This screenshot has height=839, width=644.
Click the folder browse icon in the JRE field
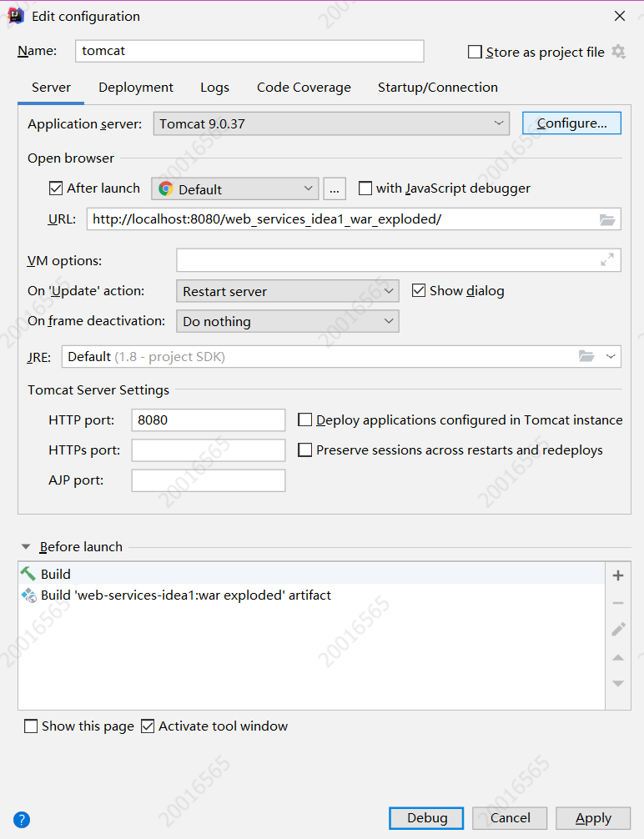tap(586, 356)
